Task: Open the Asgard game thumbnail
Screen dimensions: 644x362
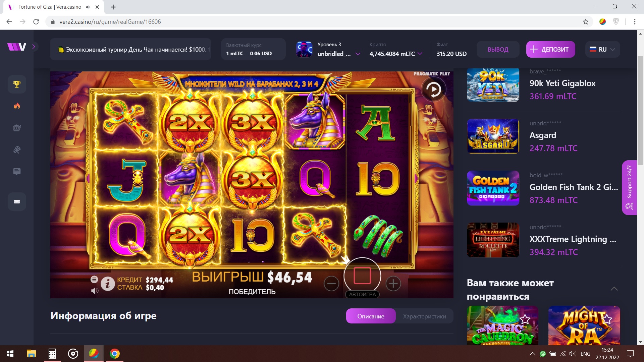Action: tap(493, 136)
